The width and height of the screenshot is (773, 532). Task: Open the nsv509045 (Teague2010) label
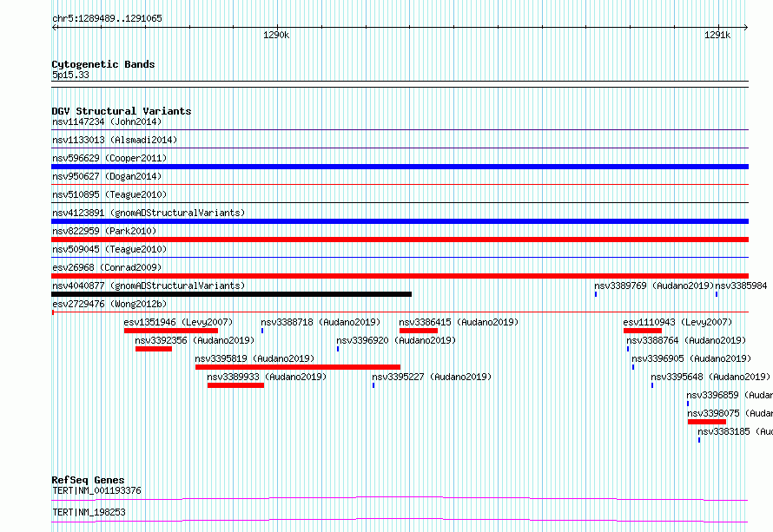pos(109,249)
